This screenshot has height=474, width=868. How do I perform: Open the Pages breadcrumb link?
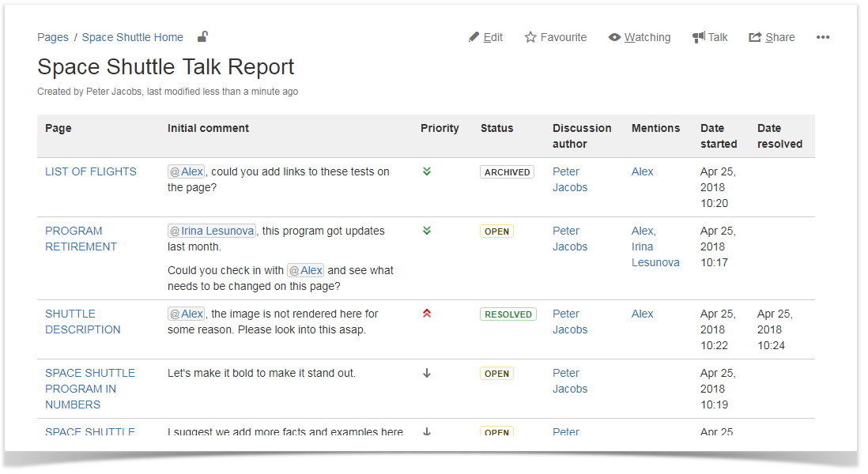click(53, 37)
